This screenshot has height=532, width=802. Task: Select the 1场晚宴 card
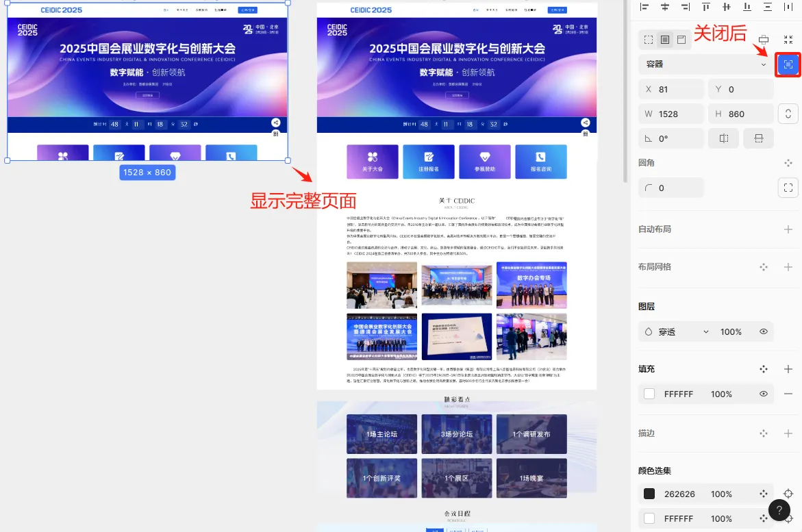(x=532, y=479)
